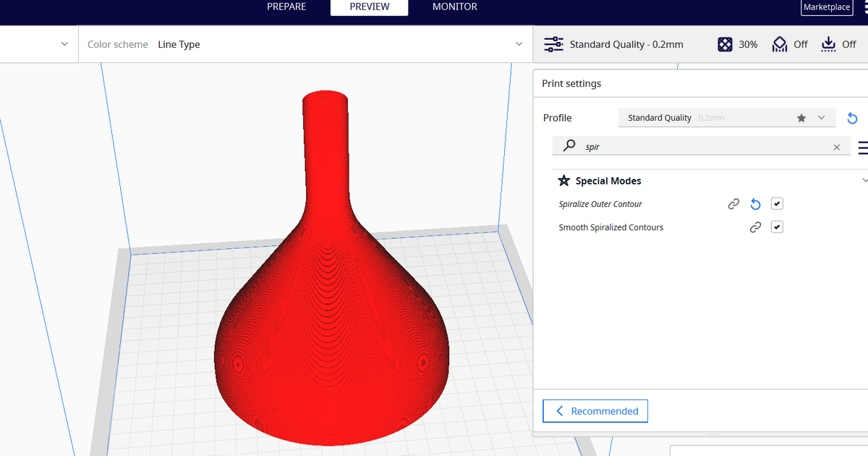Clear the spir search with the X
Viewport: 868px width, 456px height.
[x=837, y=146]
